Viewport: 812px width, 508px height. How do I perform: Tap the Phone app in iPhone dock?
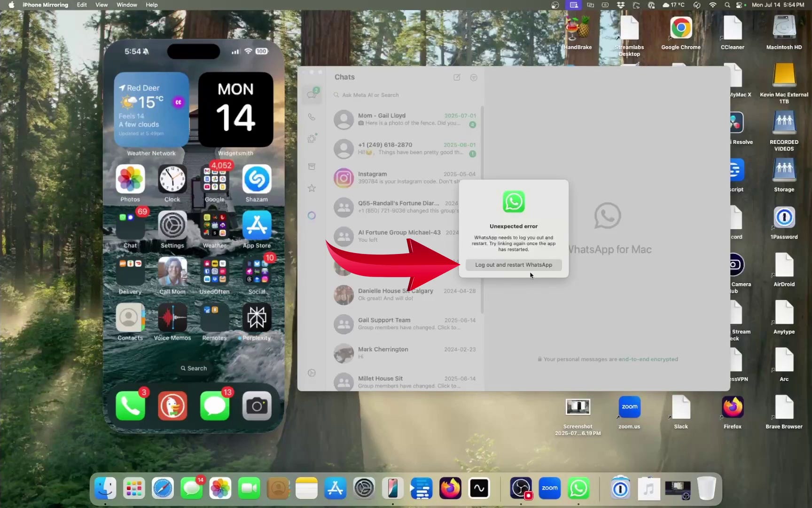[x=130, y=405]
